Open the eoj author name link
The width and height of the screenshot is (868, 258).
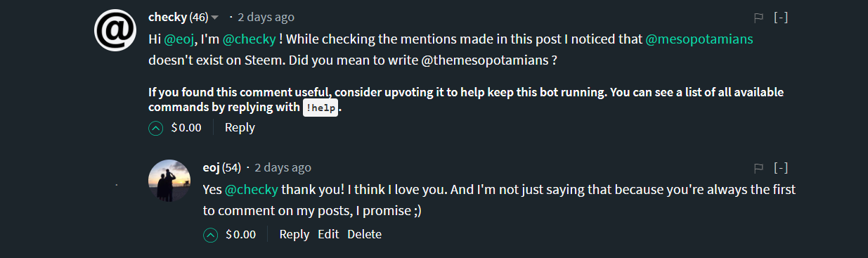[211, 167]
